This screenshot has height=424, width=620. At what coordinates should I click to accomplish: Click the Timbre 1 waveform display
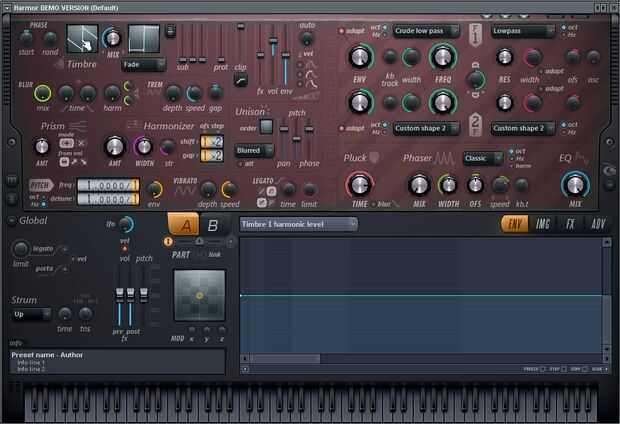[82, 39]
